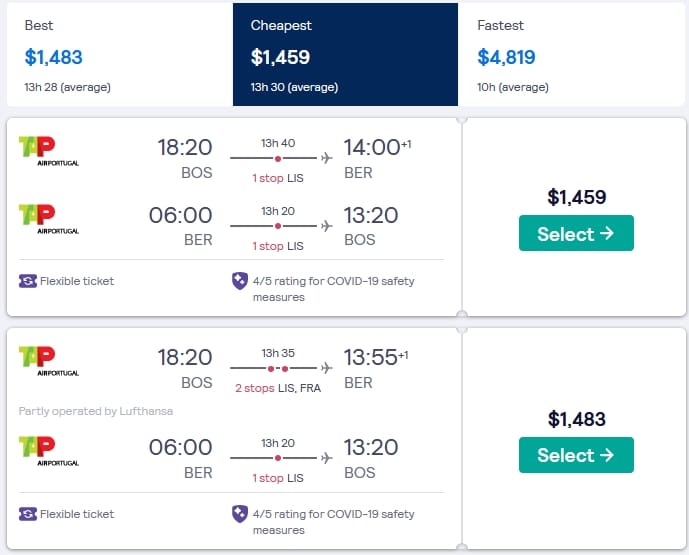The width and height of the screenshot is (689, 555).
Task: Switch to the Best sorting tab
Action: [118, 55]
